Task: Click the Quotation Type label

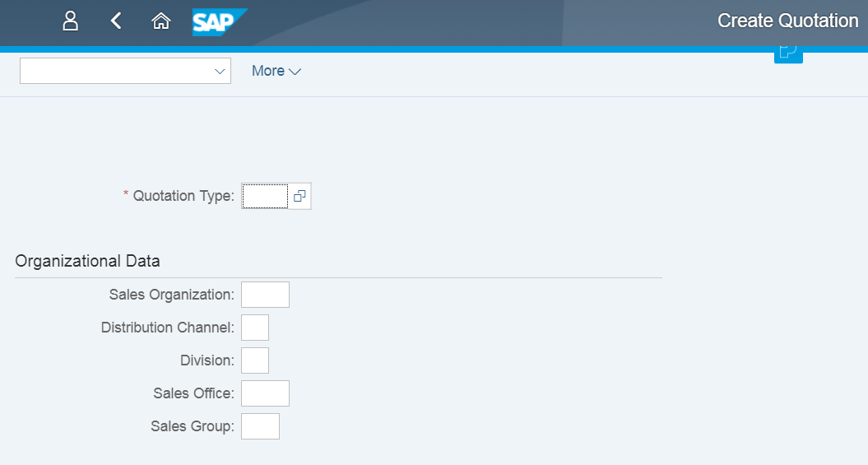Action: click(183, 196)
